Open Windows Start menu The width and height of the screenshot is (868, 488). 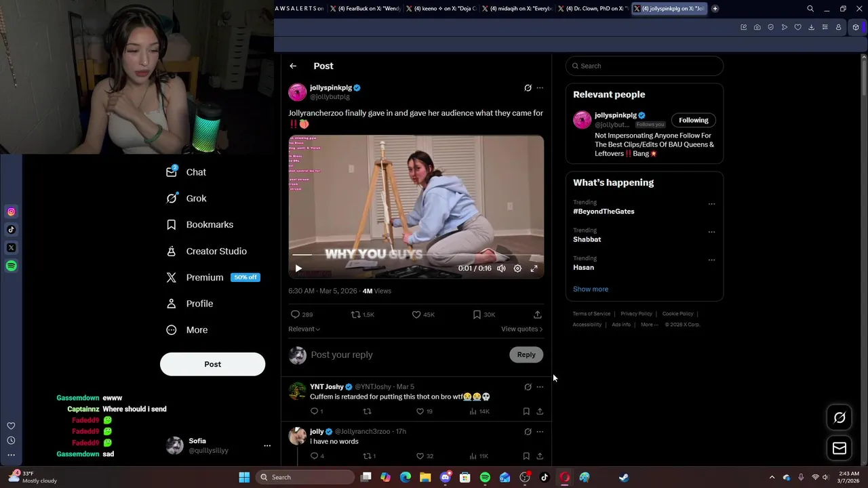pyautogui.click(x=244, y=477)
